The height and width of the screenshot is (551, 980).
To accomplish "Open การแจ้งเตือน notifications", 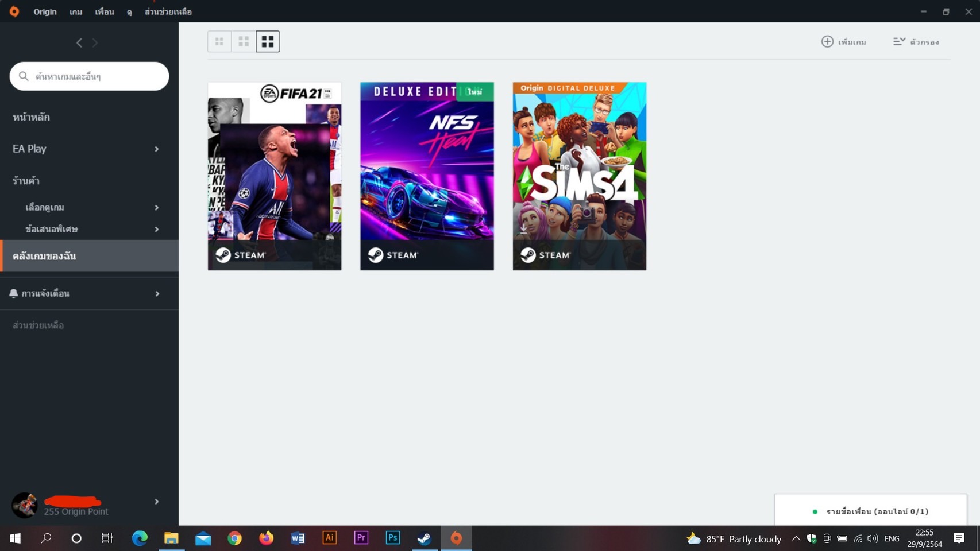I will (45, 293).
